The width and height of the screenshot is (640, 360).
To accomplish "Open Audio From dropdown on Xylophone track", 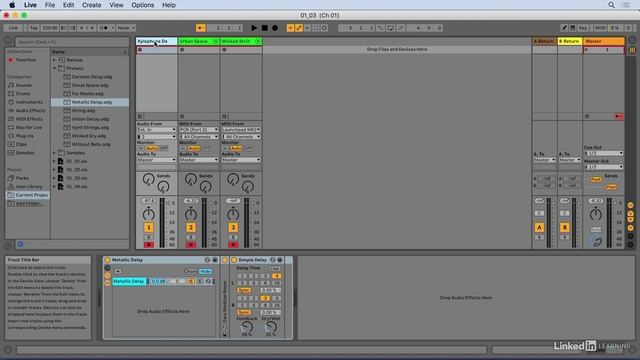I will (x=156, y=130).
